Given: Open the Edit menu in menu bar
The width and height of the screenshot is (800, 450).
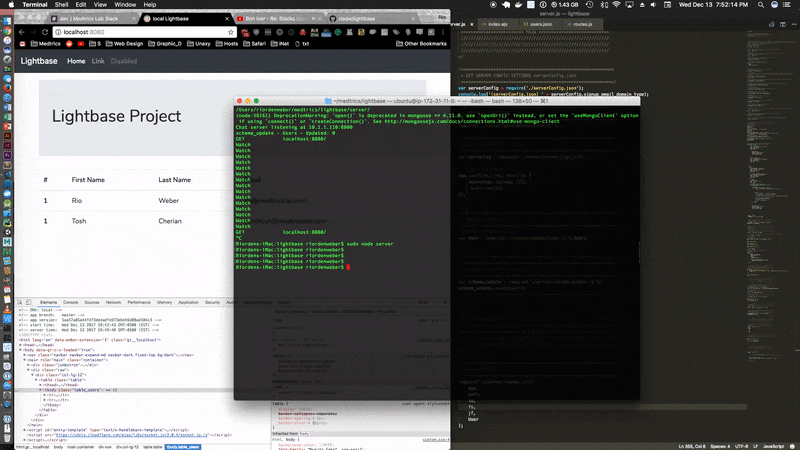Looking at the screenshot, I should click(81, 5).
